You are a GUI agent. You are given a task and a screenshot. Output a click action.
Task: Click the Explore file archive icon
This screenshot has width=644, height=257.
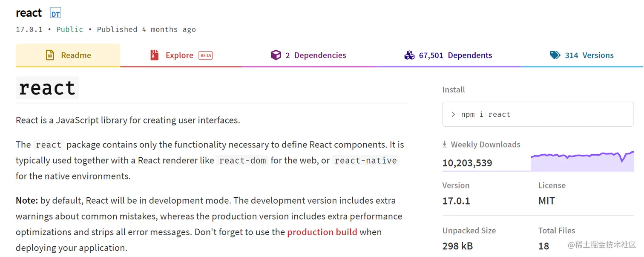tap(155, 55)
